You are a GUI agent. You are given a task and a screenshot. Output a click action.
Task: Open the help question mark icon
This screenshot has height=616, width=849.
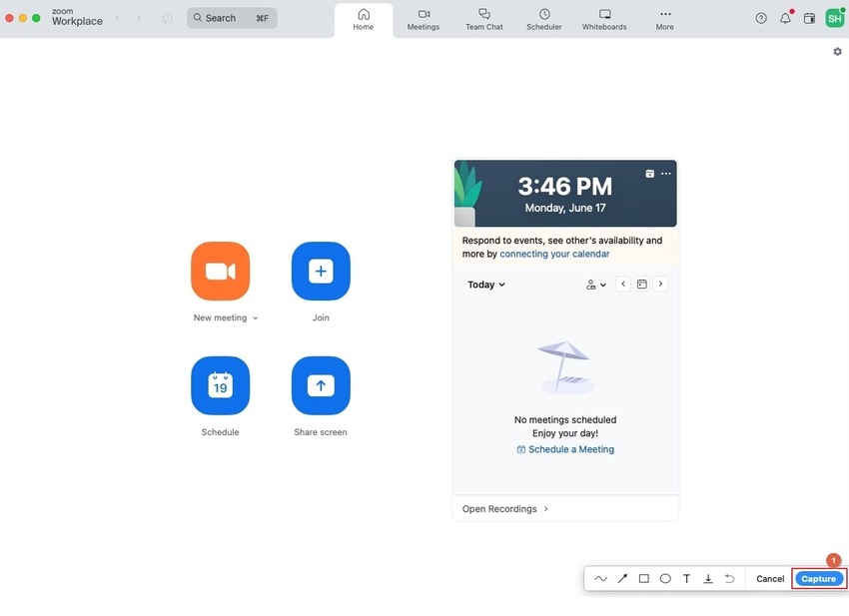761,17
